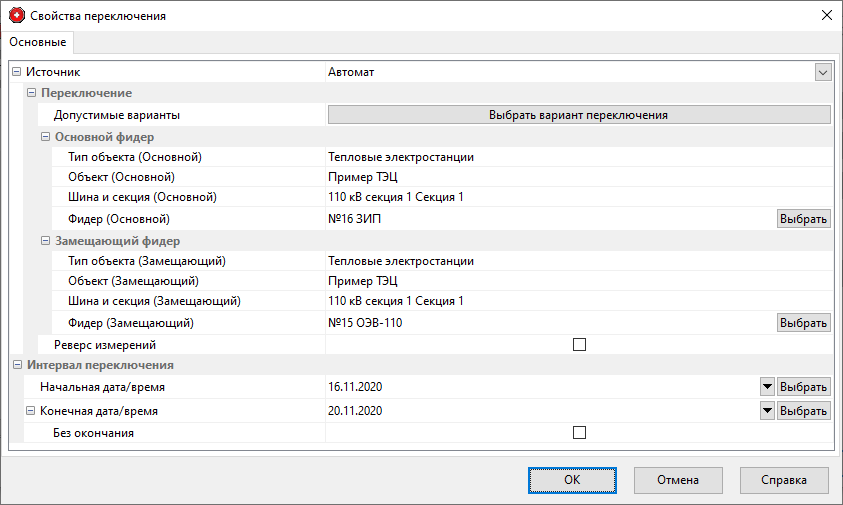
Task: Click Выбрать for Фидер (Замещающий)
Action: [803, 323]
